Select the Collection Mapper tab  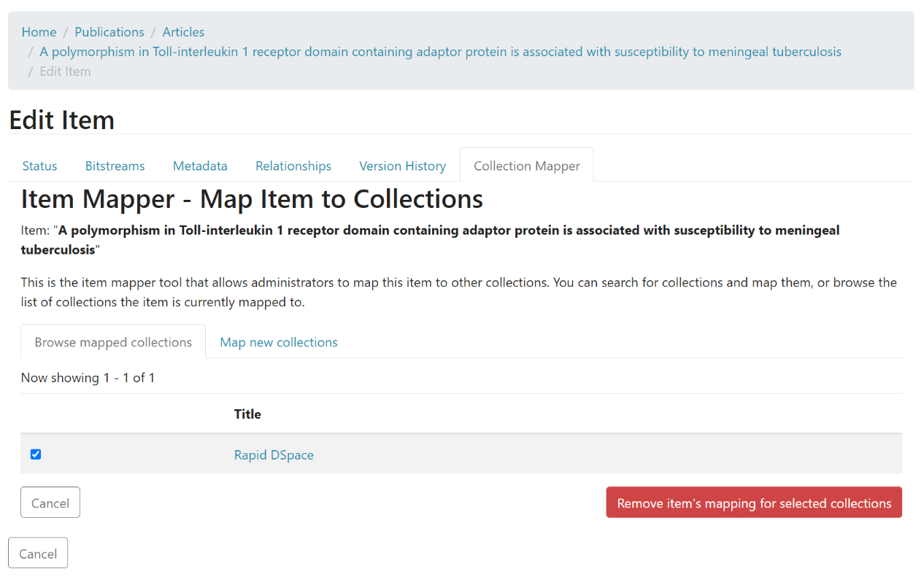pos(526,166)
